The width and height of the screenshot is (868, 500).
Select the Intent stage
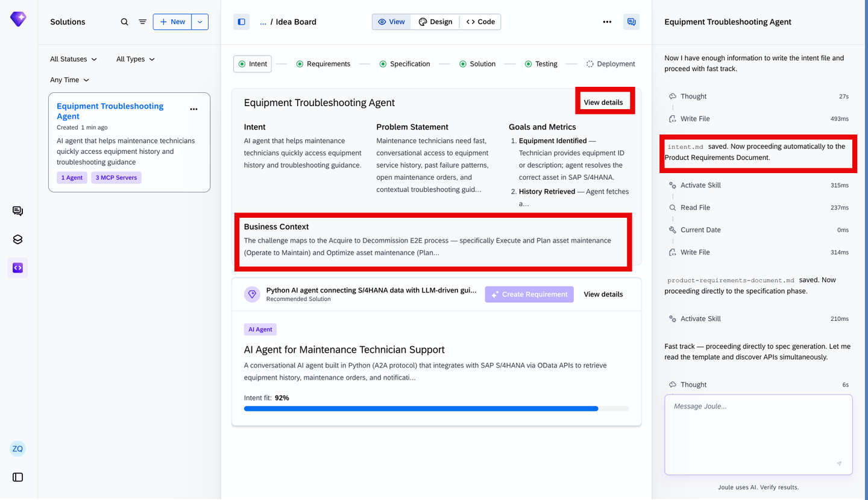(x=253, y=64)
